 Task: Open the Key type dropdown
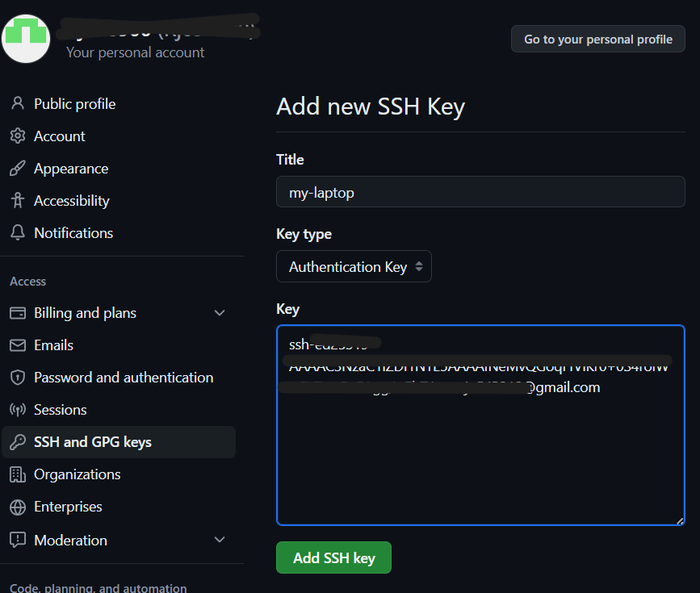pyautogui.click(x=354, y=267)
